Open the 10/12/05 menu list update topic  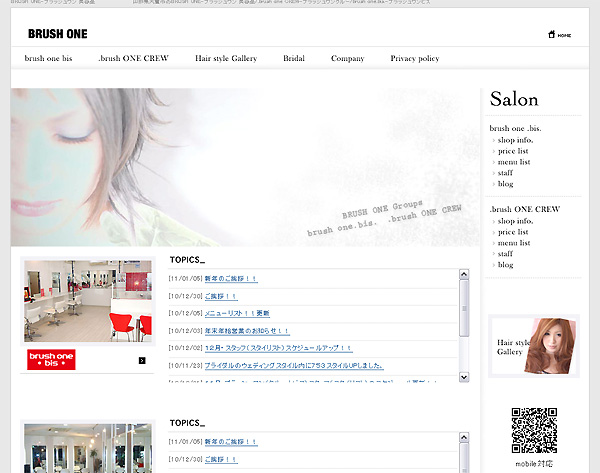237,313
